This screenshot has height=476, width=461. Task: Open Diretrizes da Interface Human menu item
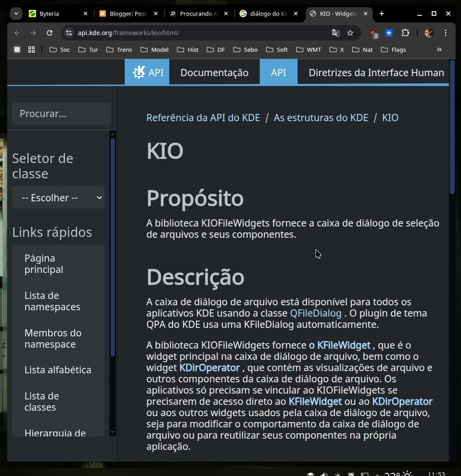pyautogui.click(x=376, y=72)
